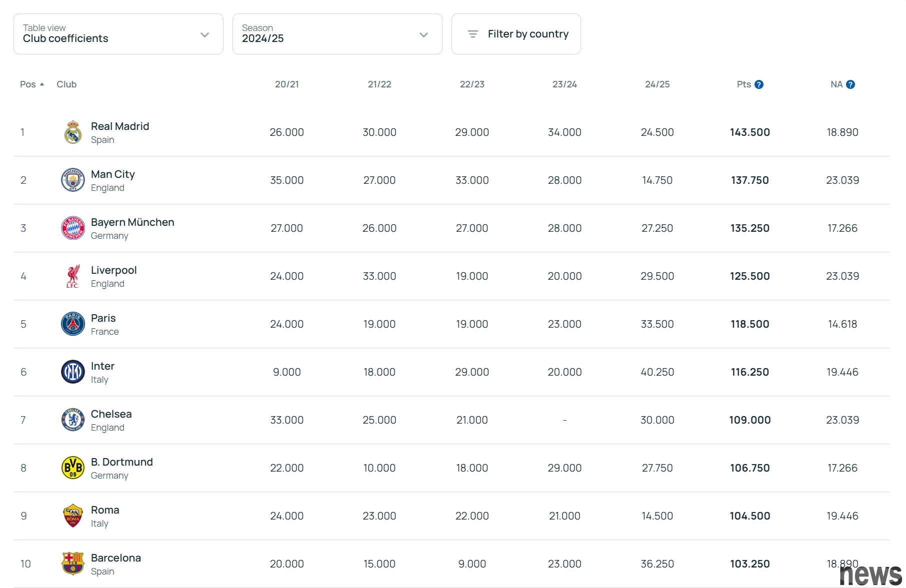Click Spain under Real Madrid
This screenshot has width=906, height=588.
102,140
